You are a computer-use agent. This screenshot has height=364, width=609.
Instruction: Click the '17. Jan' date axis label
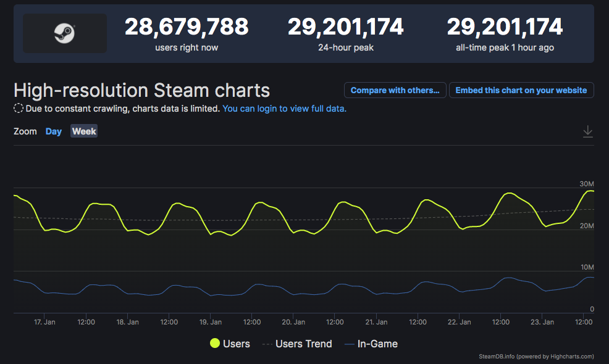[44, 322]
